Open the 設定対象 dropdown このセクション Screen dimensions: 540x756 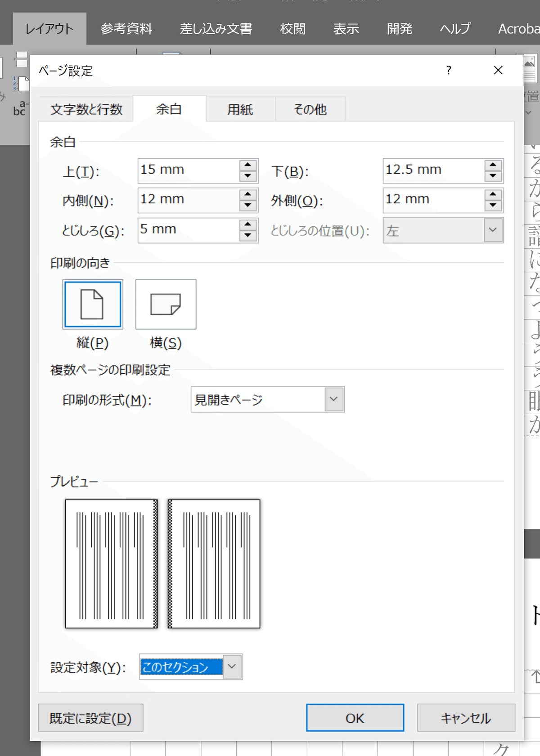[232, 667]
